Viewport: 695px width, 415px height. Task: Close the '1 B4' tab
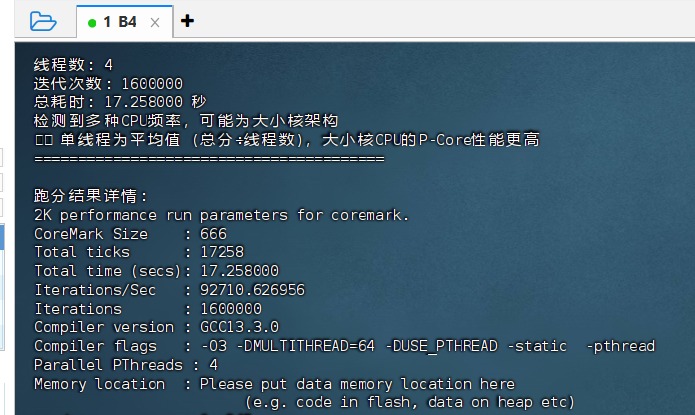pos(155,23)
